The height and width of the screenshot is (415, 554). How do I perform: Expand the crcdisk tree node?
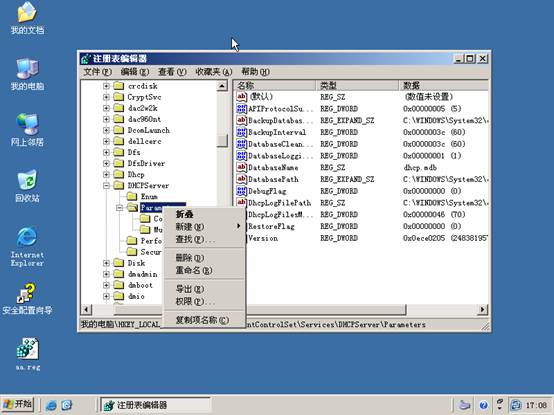click(106, 86)
